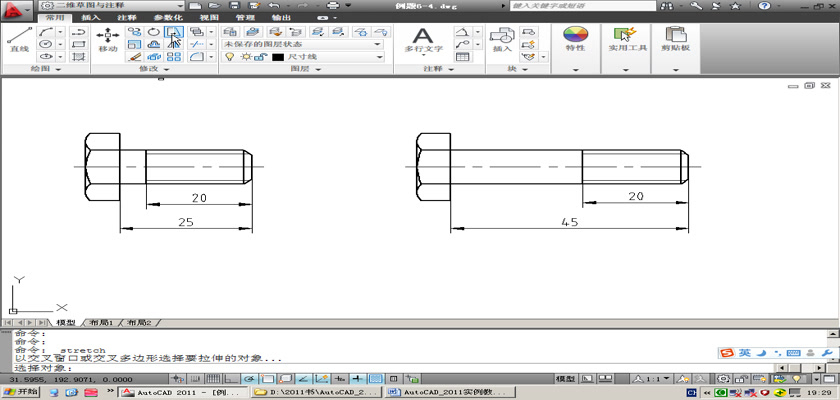Activate the Stretch tool in Modify panel
Viewport: 840px width, 400px height.
click(173, 32)
